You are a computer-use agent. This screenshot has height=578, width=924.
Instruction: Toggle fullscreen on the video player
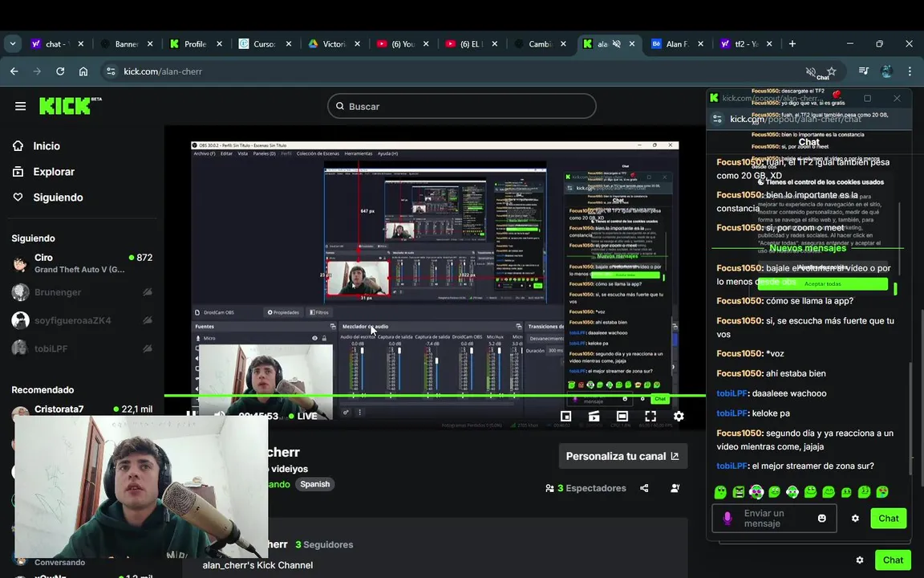(650, 416)
